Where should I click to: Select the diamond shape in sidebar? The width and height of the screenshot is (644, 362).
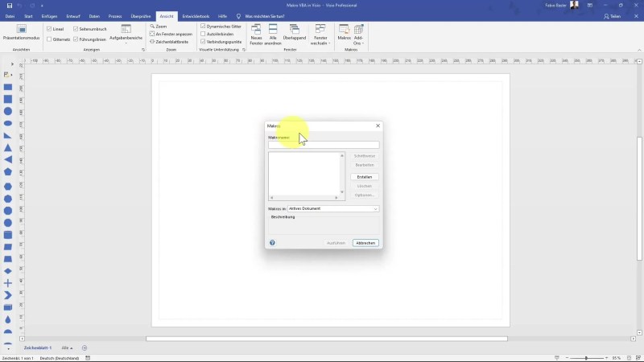(8, 271)
